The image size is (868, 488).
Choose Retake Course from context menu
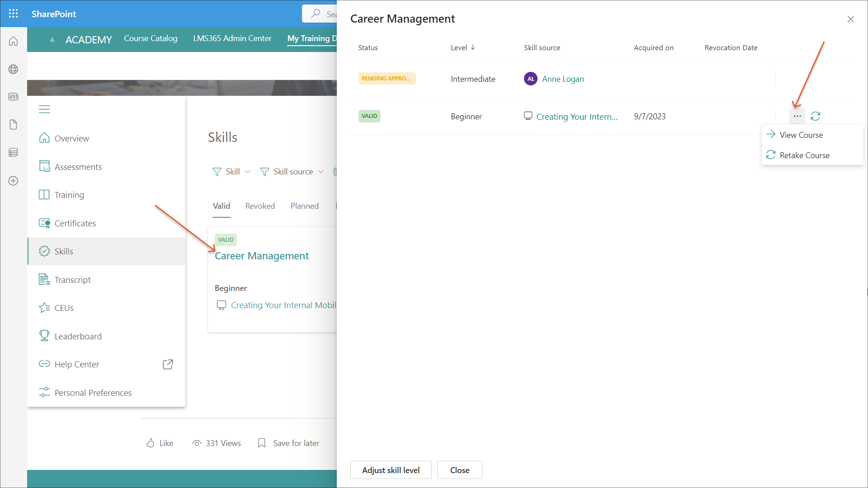point(804,155)
